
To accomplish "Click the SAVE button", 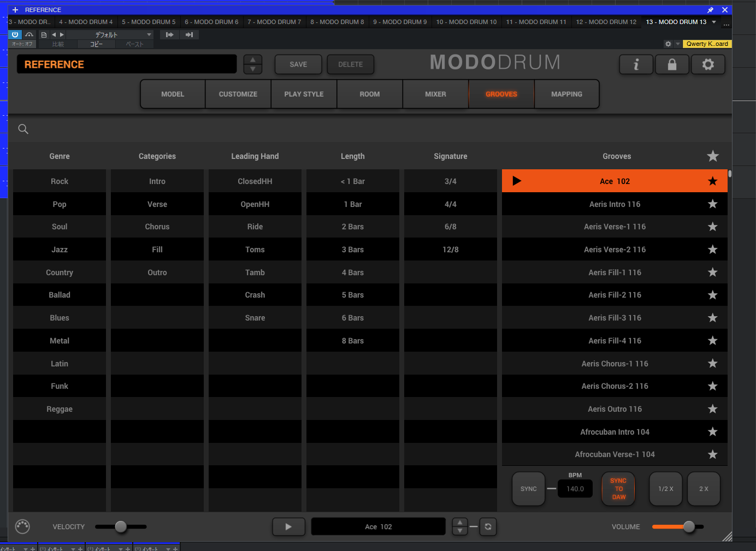I will (298, 64).
